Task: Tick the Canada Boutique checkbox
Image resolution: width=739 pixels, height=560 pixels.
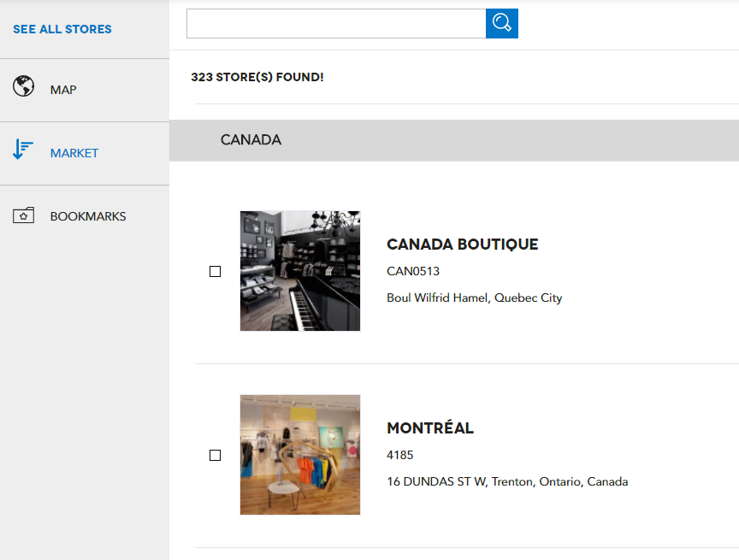Action: click(x=215, y=271)
